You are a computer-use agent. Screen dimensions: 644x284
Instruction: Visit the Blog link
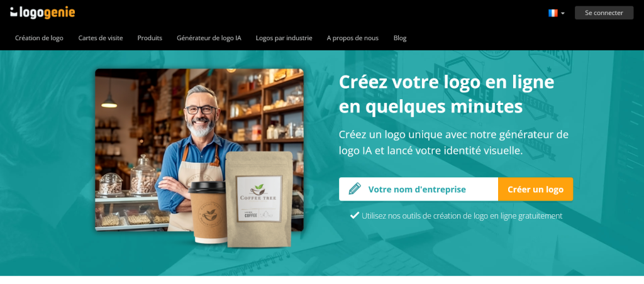(x=399, y=38)
